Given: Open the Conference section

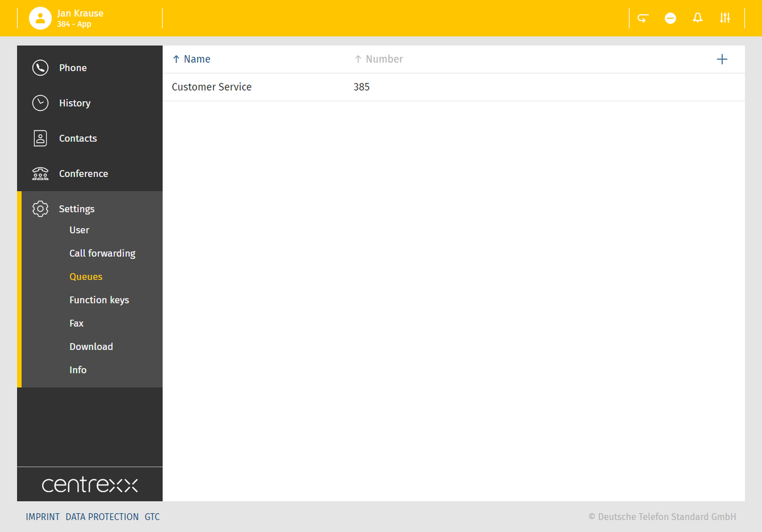Looking at the screenshot, I should (x=83, y=174).
